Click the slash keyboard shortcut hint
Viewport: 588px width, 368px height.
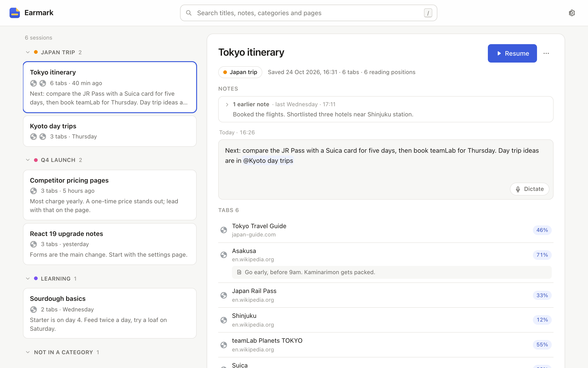[428, 13]
